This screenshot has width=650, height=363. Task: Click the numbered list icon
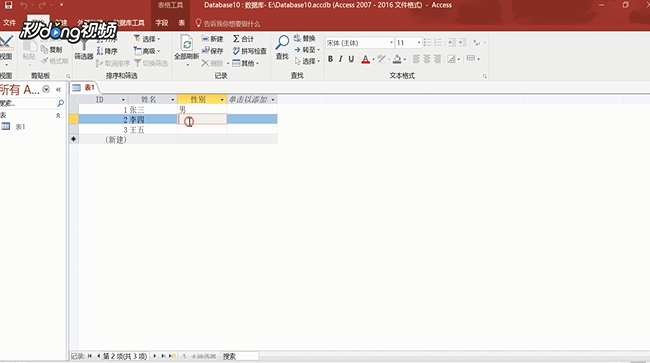(438, 42)
